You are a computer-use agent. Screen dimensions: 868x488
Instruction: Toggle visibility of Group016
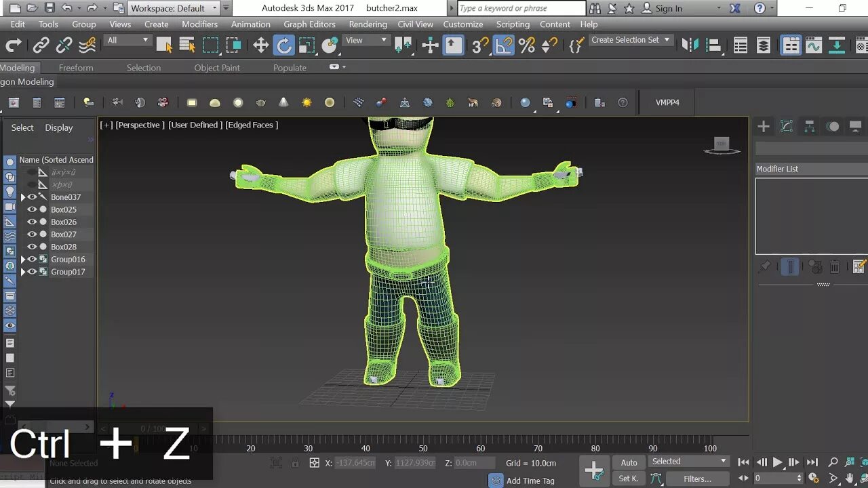32,259
